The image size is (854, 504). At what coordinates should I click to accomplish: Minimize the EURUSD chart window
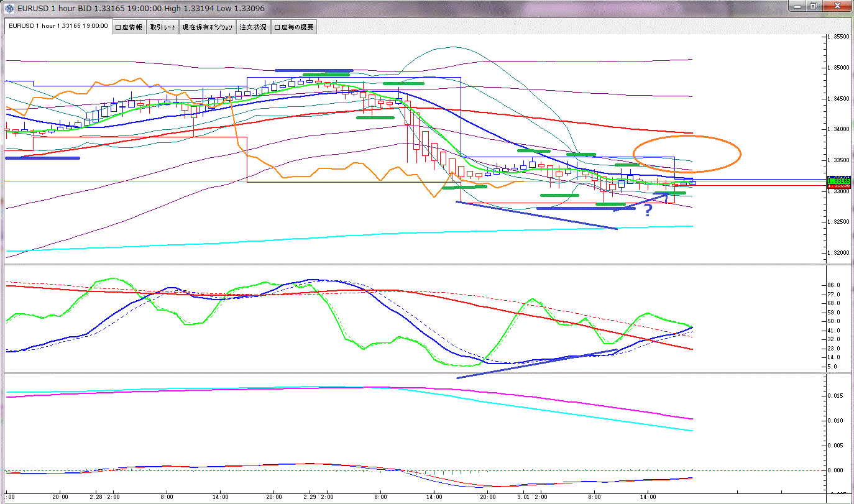point(796,6)
